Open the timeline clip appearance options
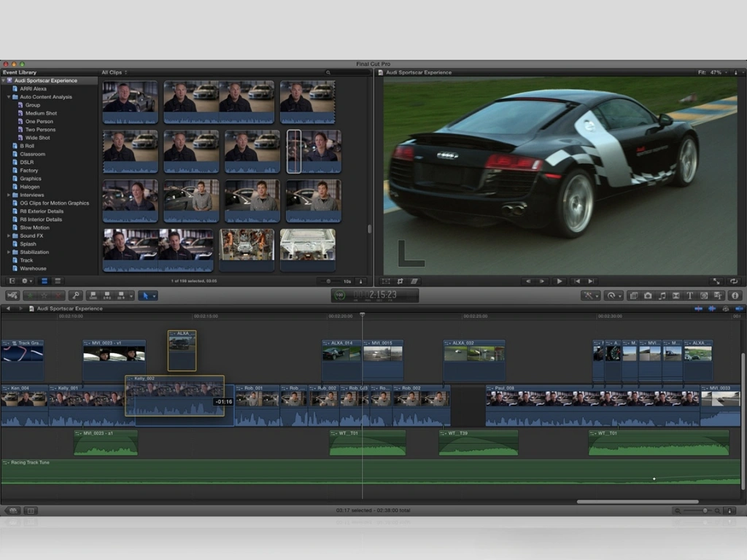This screenshot has width=747, height=560. coord(729,510)
